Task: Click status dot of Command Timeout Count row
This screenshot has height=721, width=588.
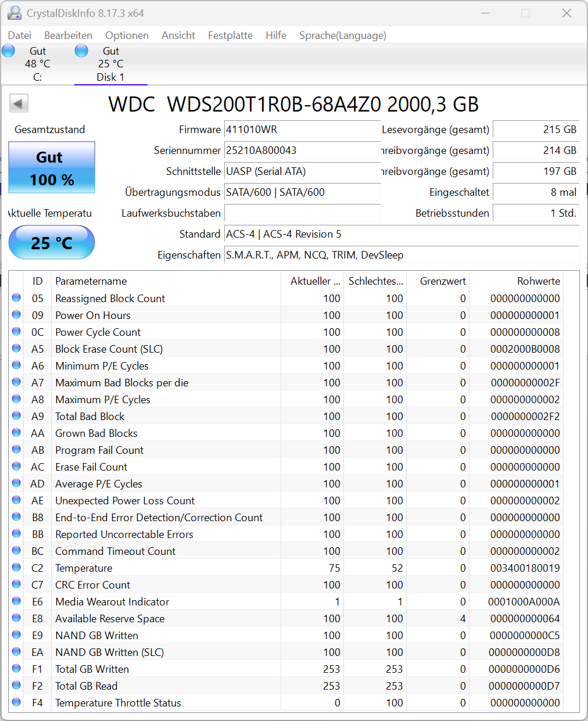Action: 16,550
